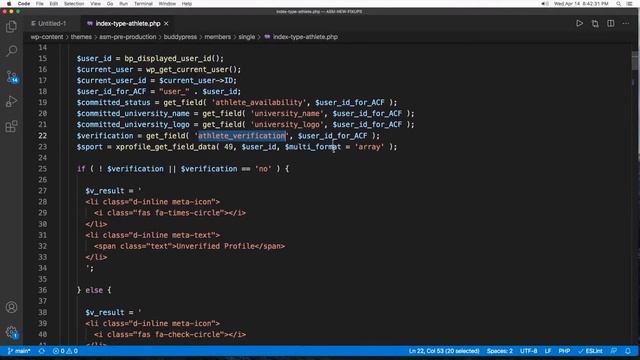Open the Extensions view
The width and height of the screenshot is (640, 360).
(11, 126)
